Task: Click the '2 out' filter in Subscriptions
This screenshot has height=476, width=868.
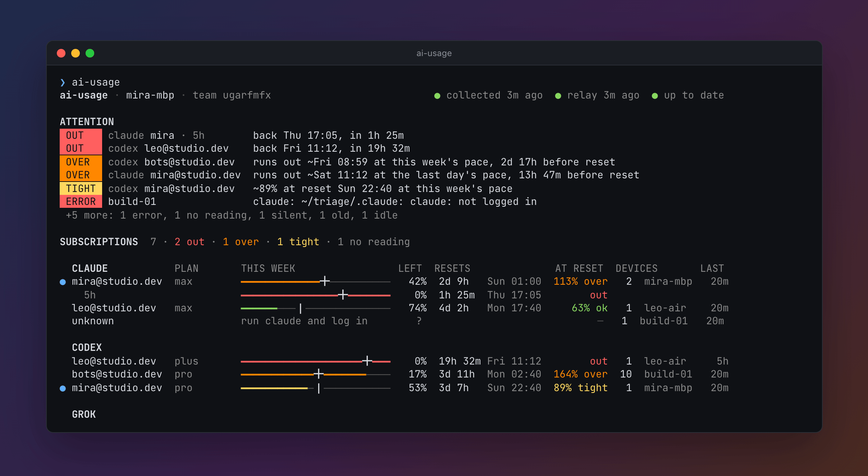Action: tap(189, 242)
